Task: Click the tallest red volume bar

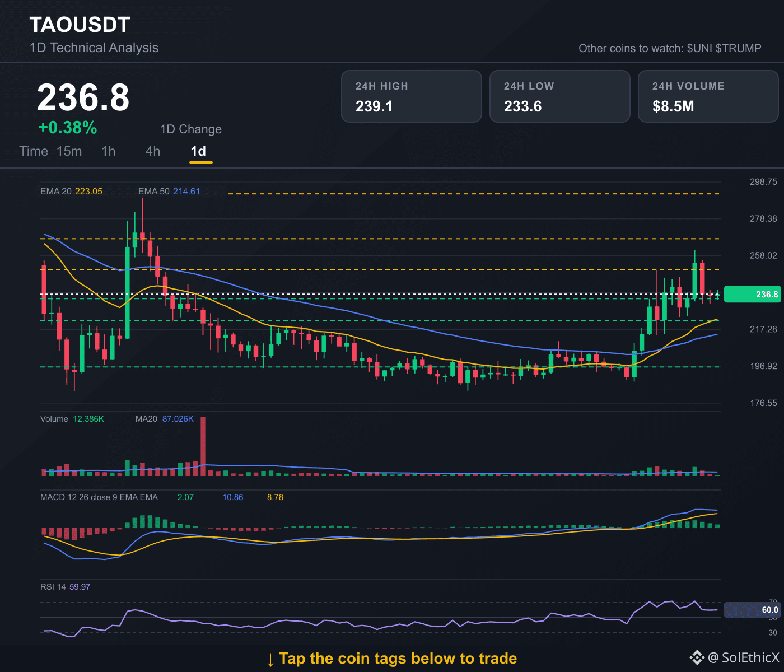Action: pyautogui.click(x=203, y=446)
